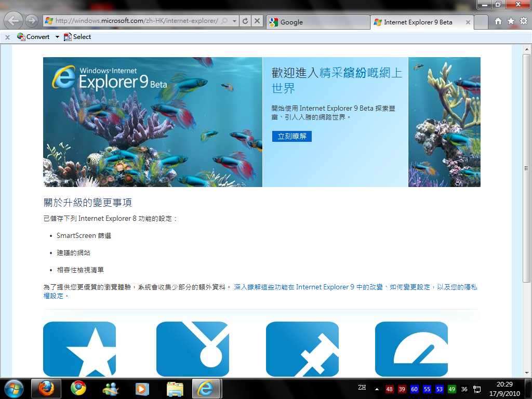This screenshot has height=399, width=532.
Task: Click the page scroll down arrow
Action: pos(527,373)
